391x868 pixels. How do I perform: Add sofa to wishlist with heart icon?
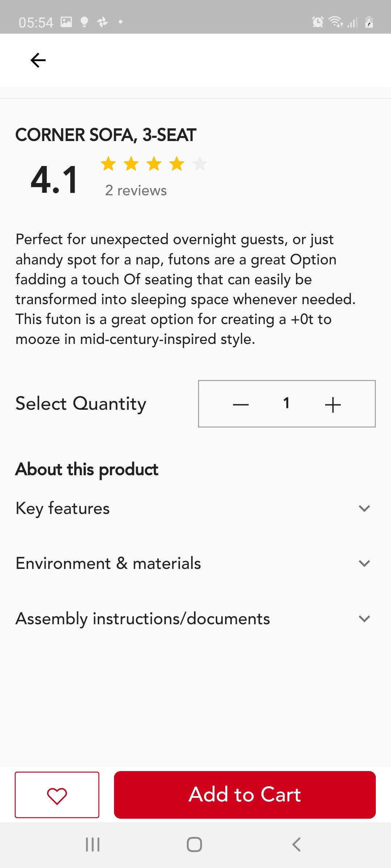(57, 795)
